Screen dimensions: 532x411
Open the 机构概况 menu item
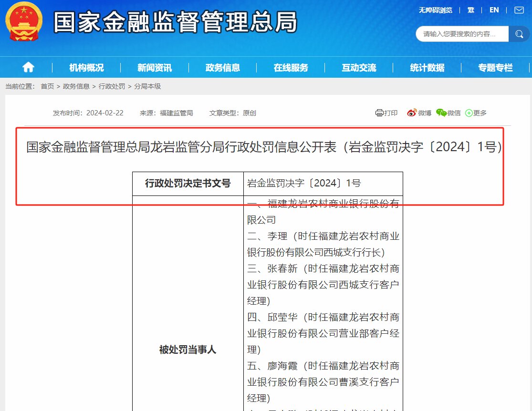point(86,67)
